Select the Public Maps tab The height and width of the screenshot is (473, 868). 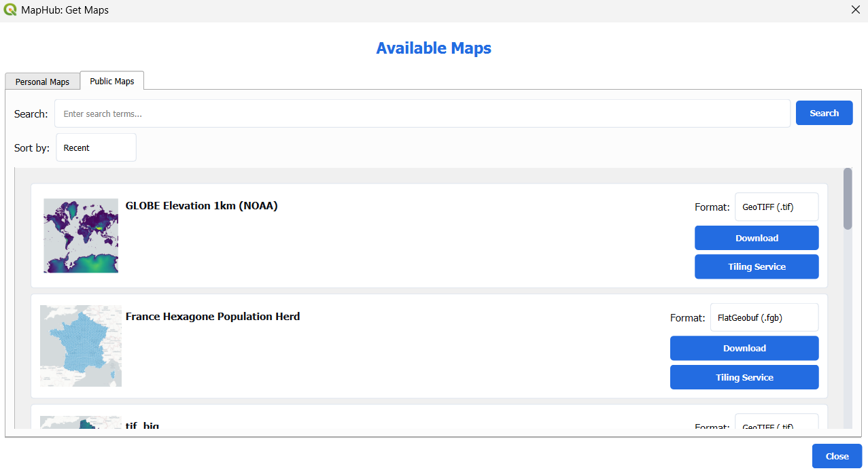coord(112,81)
